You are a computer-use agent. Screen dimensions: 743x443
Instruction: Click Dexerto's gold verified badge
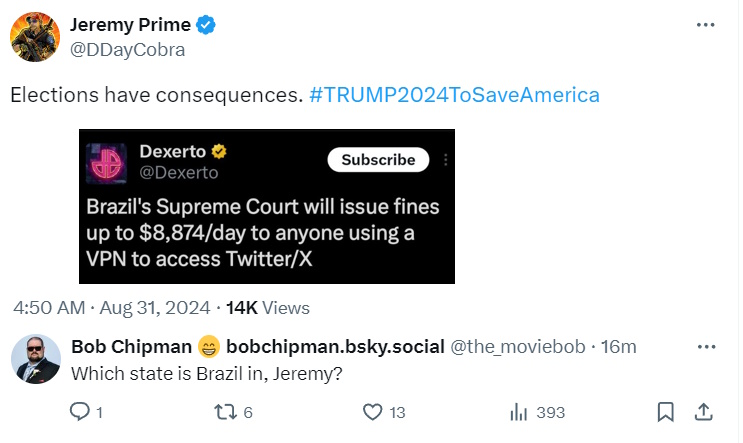pos(217,152)
